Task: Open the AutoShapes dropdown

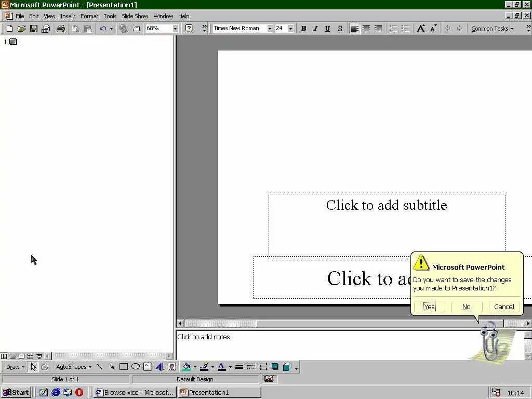Action: point(74,367)
